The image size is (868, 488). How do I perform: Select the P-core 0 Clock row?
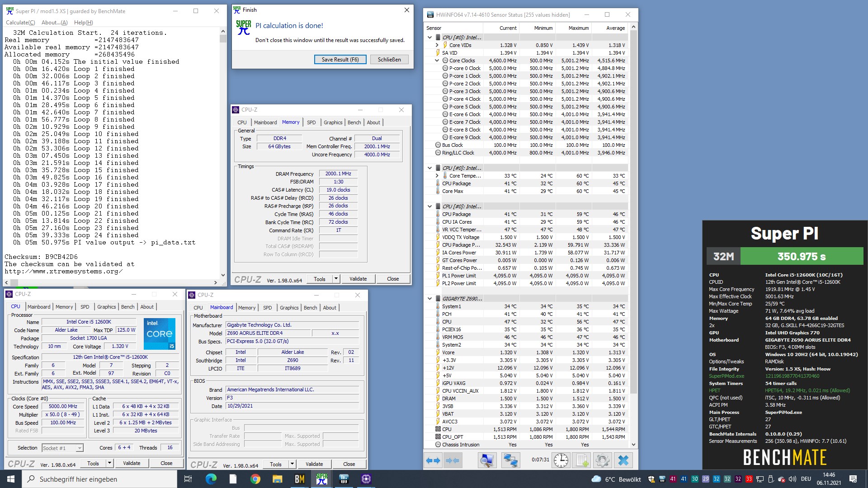point(526,68)
